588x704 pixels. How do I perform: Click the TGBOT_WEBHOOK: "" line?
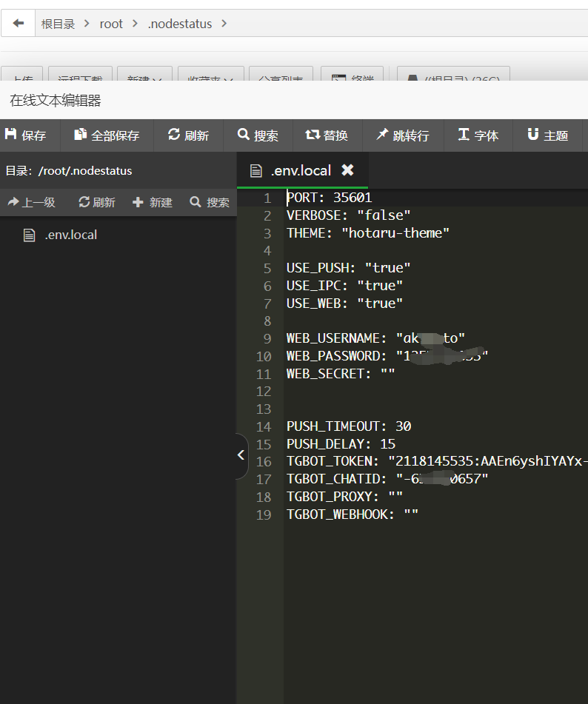[353, 514]
